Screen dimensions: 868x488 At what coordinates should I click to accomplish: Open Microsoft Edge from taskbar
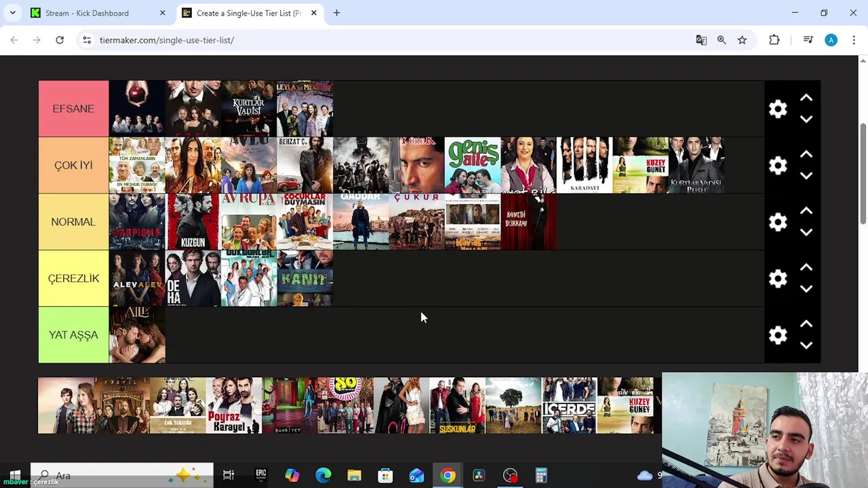coord(323,475)
